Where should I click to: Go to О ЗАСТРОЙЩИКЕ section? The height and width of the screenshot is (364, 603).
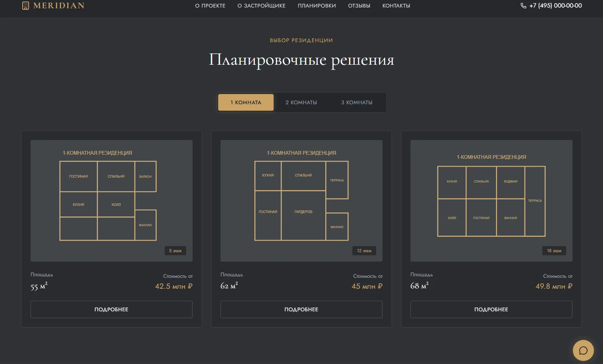click(262, 6)
